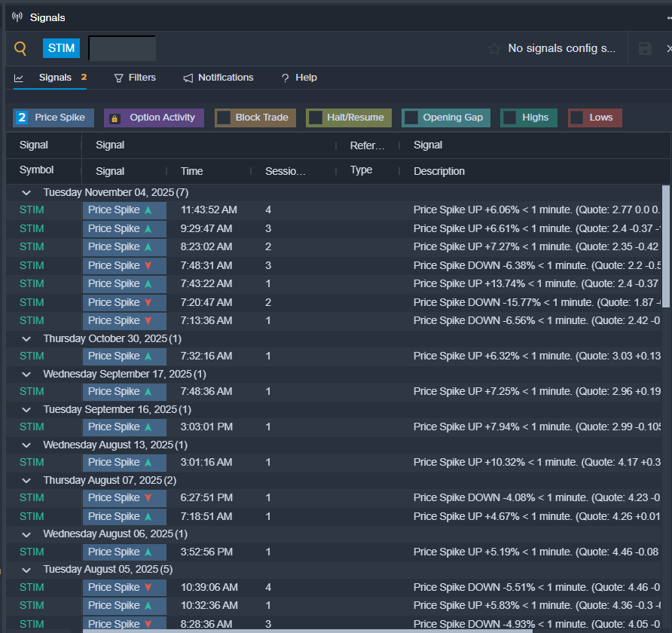
Task: Click the favorite star icon for signals config
Action: pos(494,48)
